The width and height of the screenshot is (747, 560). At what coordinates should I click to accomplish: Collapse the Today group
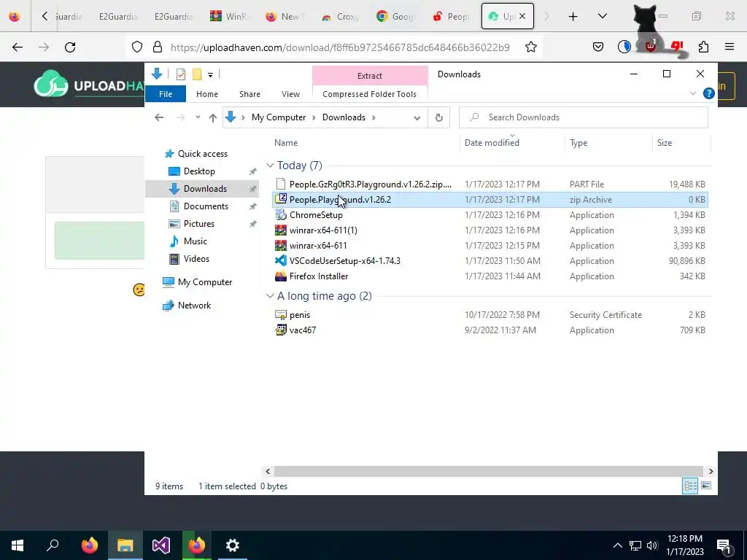click(270, 166)
